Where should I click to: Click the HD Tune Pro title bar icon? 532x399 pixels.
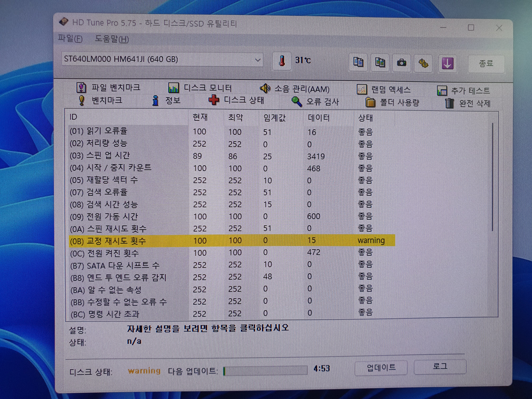[x=64, y=22]
